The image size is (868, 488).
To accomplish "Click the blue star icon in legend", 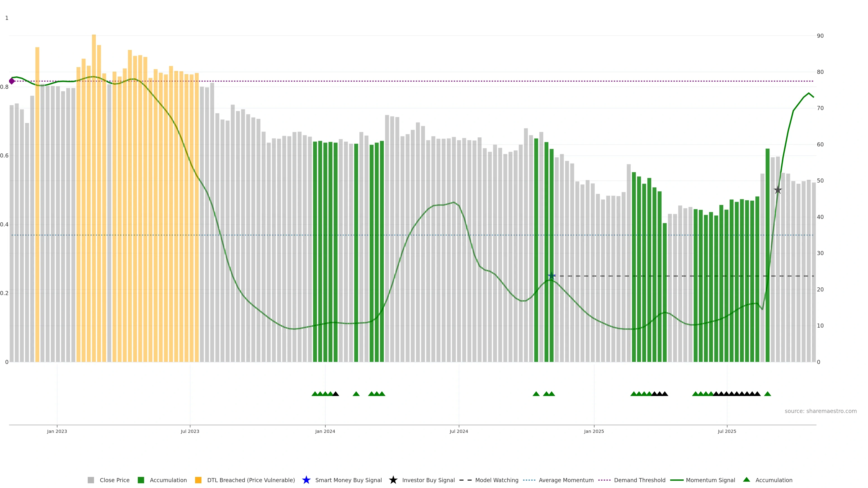I will 306,480.
